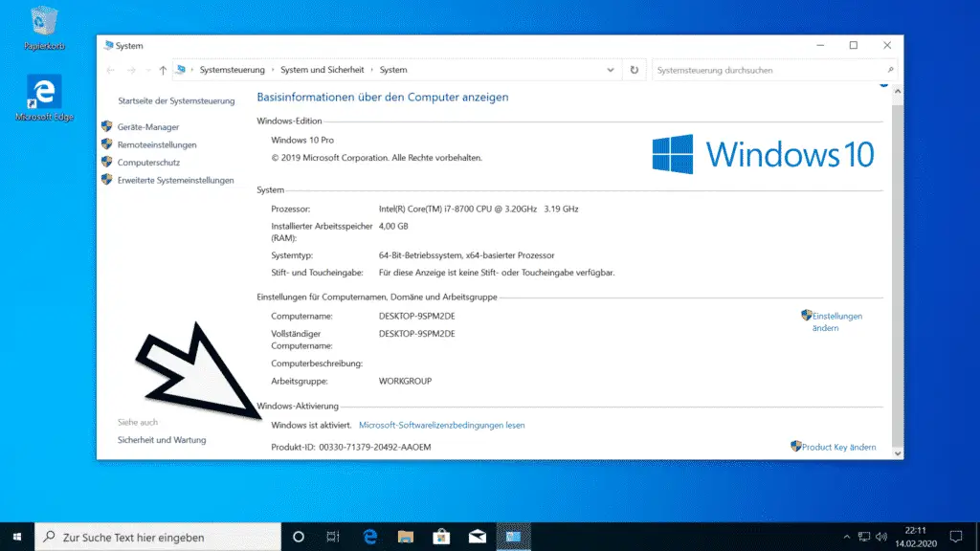Go to Startseite der Systemsteuerung
Viewport: 980px width, 551px height.
click(176, 100)
